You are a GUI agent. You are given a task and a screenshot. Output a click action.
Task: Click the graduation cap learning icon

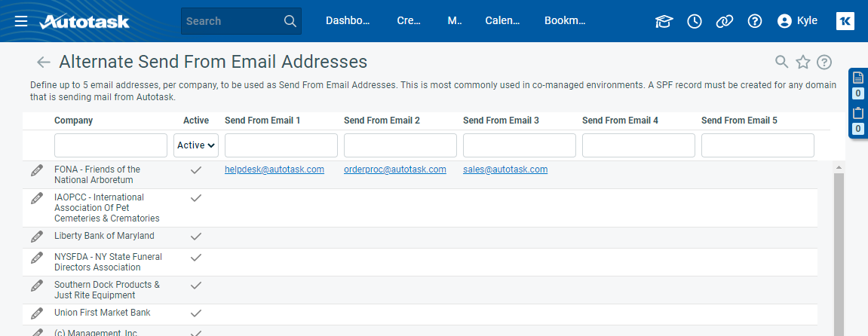(x=664, y=21)
